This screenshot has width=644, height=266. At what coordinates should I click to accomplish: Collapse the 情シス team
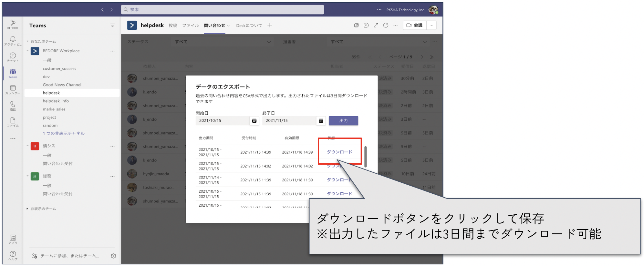click(x=27, y=146)
